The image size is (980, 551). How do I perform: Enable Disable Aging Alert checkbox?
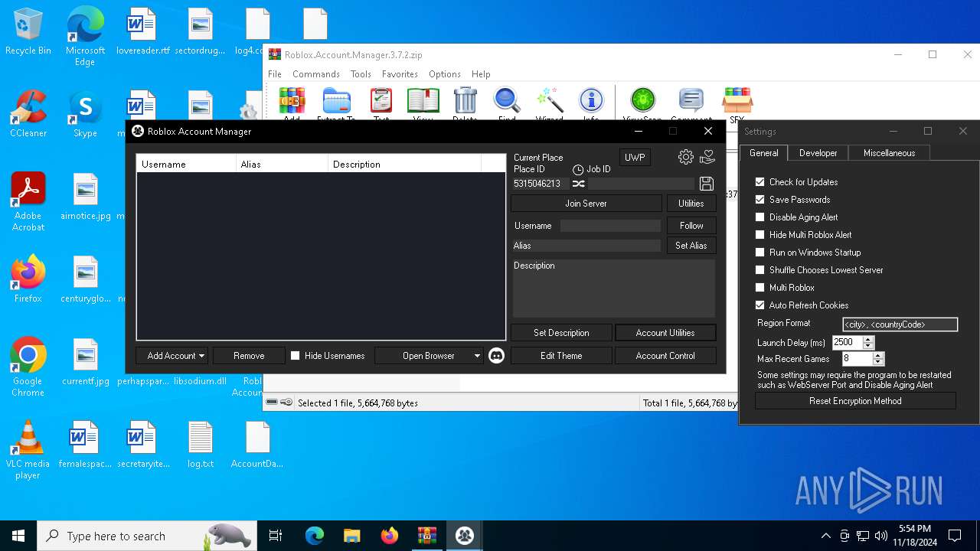click(x=760, y=217)
